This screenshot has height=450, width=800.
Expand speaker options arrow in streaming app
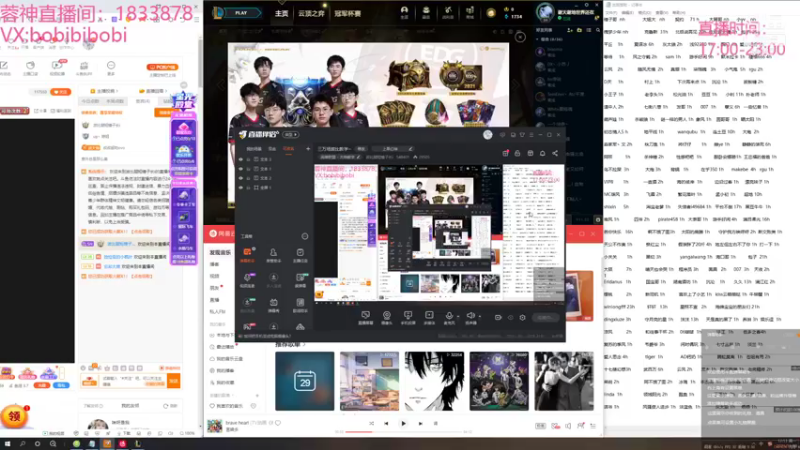(x=480, y=316)
